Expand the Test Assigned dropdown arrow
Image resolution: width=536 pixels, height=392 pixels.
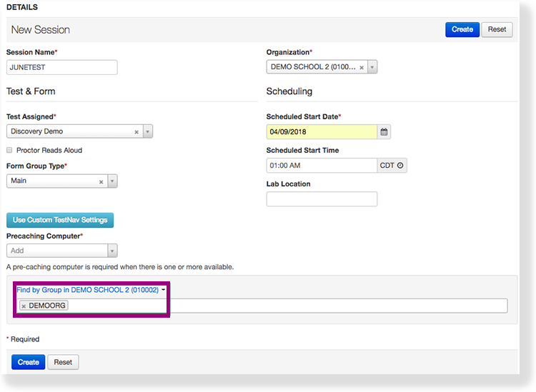point(147,132)
